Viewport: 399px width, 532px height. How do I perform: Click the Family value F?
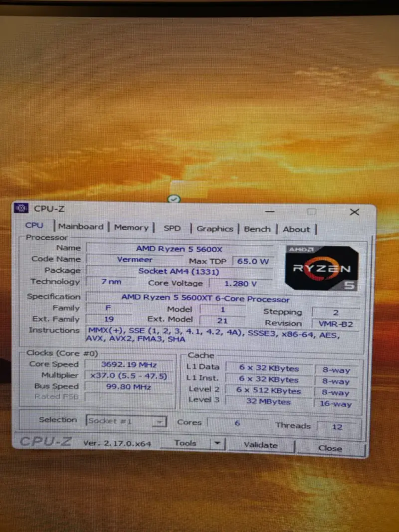pyautogui.click(x=108, y=308)
